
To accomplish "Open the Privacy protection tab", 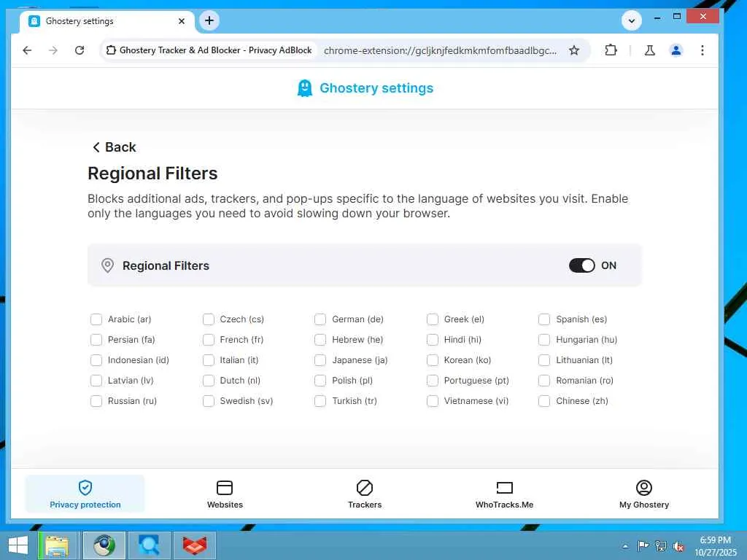I will pos(85,494).
